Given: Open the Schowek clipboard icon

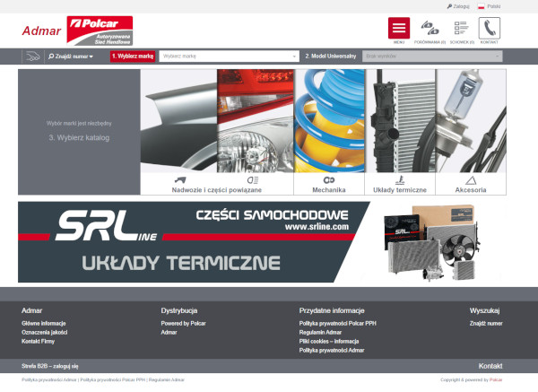Looking at the screenshot, I should 459,28.
